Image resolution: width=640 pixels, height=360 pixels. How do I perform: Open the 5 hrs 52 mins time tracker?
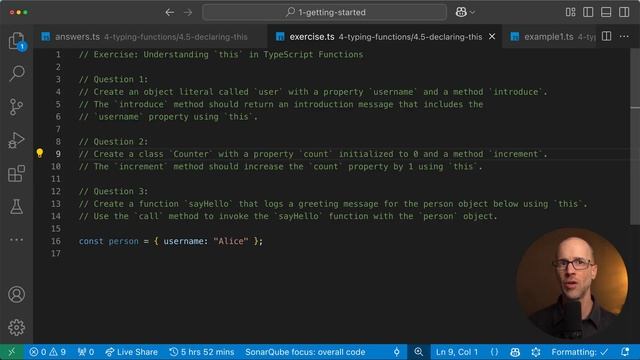(x=202, y=352)
